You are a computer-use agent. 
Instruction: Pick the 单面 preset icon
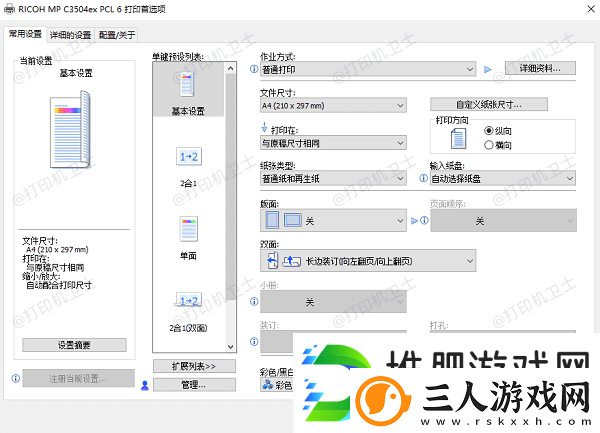[x=189, y=229]
